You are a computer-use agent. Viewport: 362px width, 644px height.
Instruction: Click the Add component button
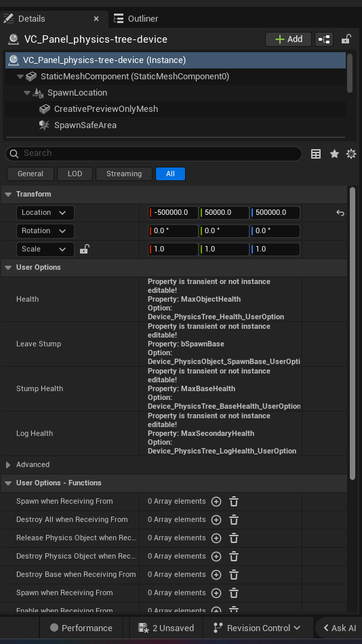coord(288,39)
